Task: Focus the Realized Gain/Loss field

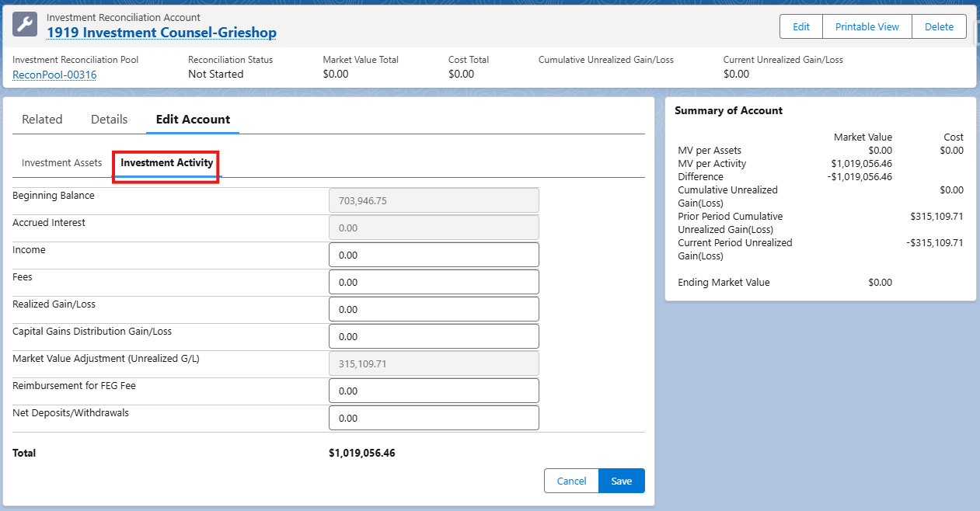Action: [x=434, y=309]
